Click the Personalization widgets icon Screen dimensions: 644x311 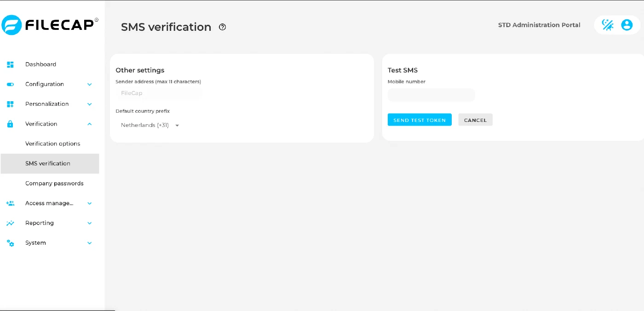(10, 104)
